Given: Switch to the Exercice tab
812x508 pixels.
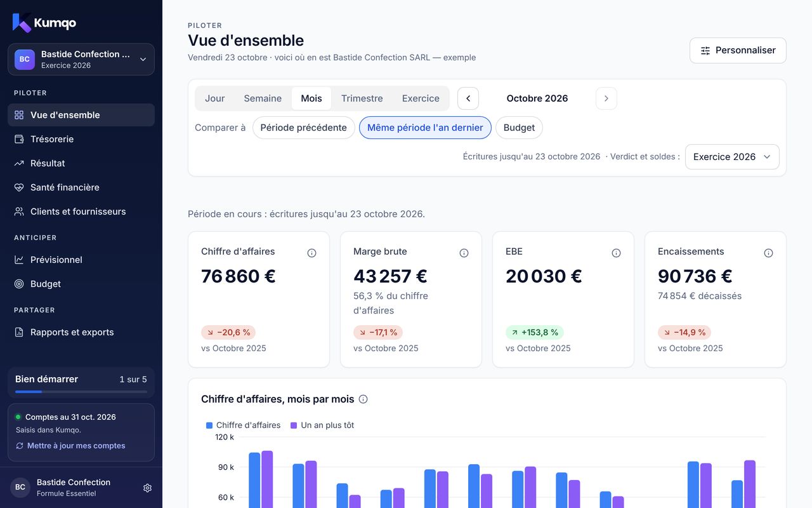Looking at the screenshot, I should 421,98.
